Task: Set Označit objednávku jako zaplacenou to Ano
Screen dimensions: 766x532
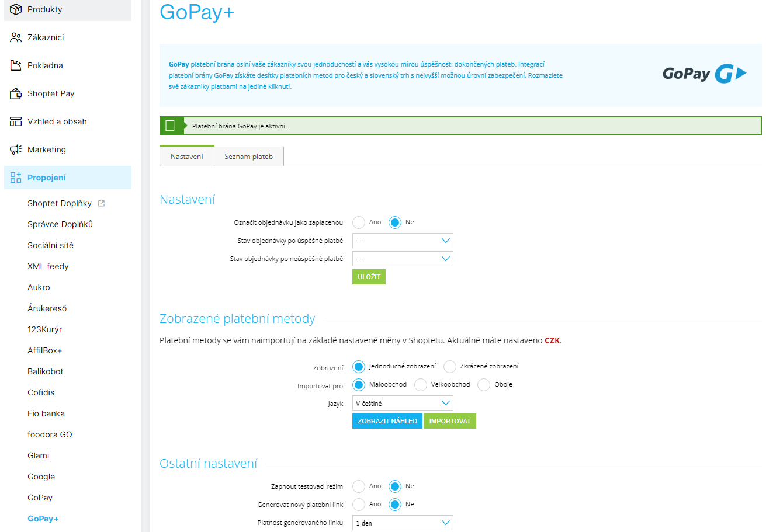Action: (x=359, y=222)
